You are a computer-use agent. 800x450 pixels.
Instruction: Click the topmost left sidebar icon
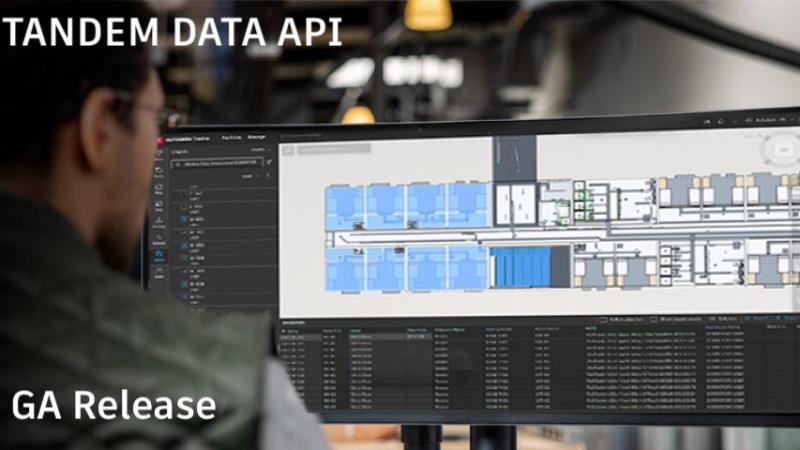click(x=159, y=156)
